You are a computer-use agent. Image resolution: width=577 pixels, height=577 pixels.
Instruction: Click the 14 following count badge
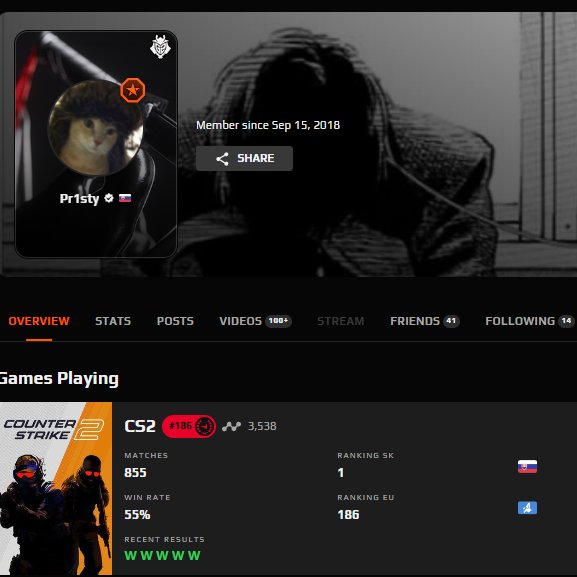[566, 321]
